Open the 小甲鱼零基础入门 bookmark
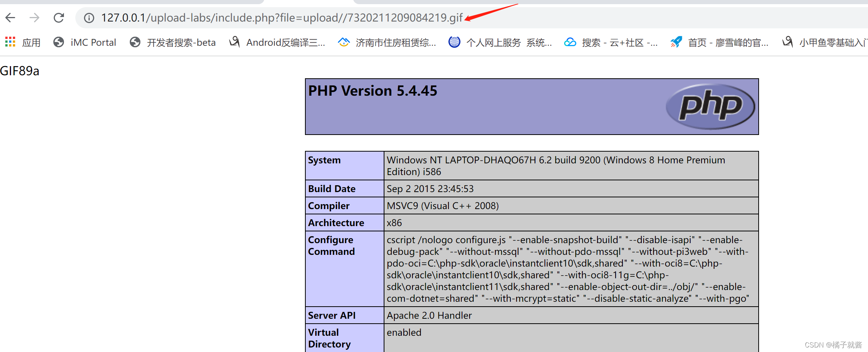 click(x=824, y=42)
